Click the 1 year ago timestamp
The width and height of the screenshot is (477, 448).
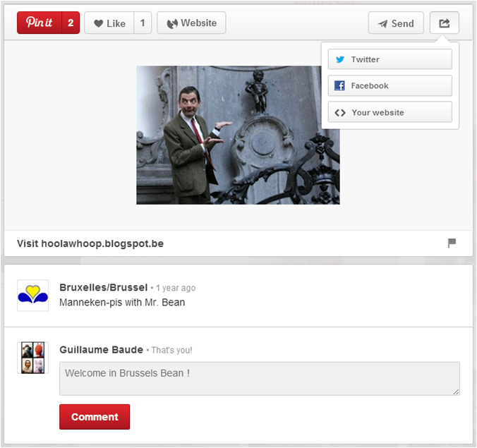pos(176,288)
